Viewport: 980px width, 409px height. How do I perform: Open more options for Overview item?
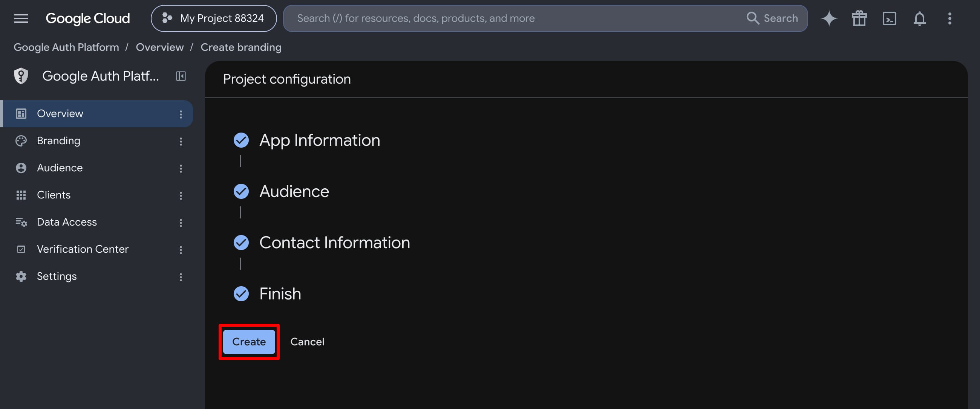click(181, 114)
